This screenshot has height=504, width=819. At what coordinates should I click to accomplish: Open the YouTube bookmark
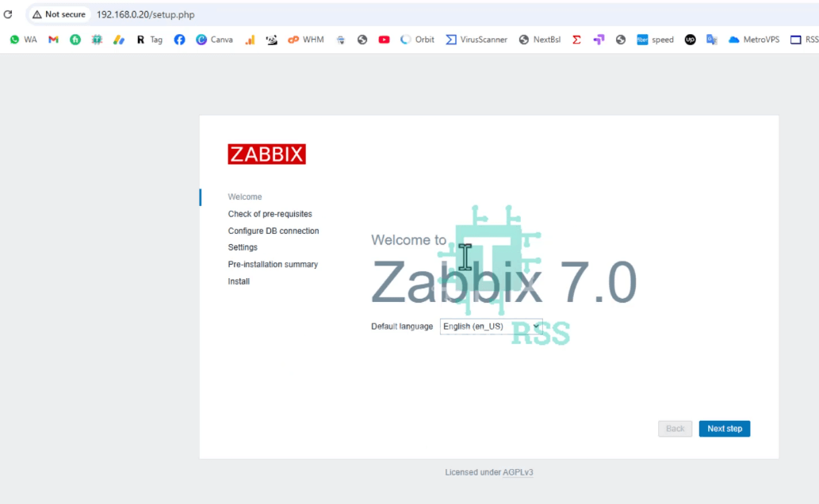point(384,40)
